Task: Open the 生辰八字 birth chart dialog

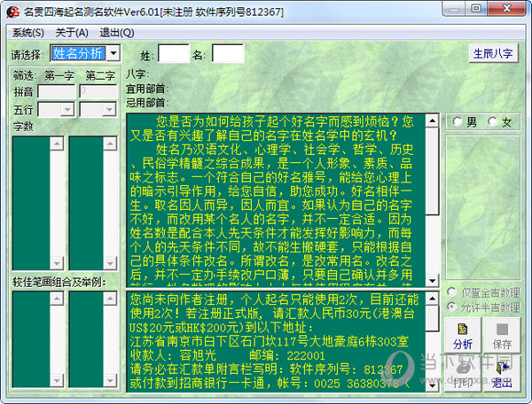Action: pos(493,53)
